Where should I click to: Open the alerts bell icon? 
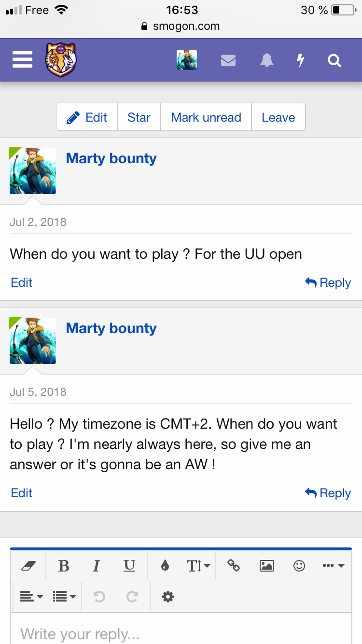pyautogui.click(x=267, y=60)
